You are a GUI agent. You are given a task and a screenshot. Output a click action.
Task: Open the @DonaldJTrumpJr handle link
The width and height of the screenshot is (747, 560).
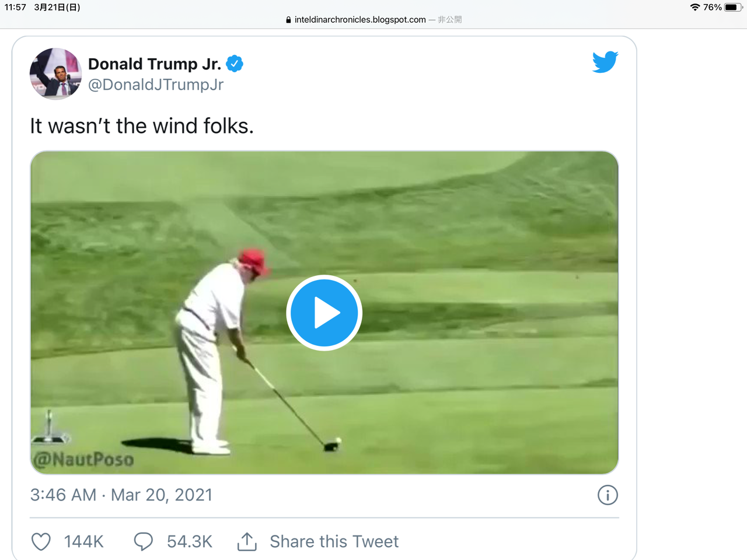coord(156,85)
